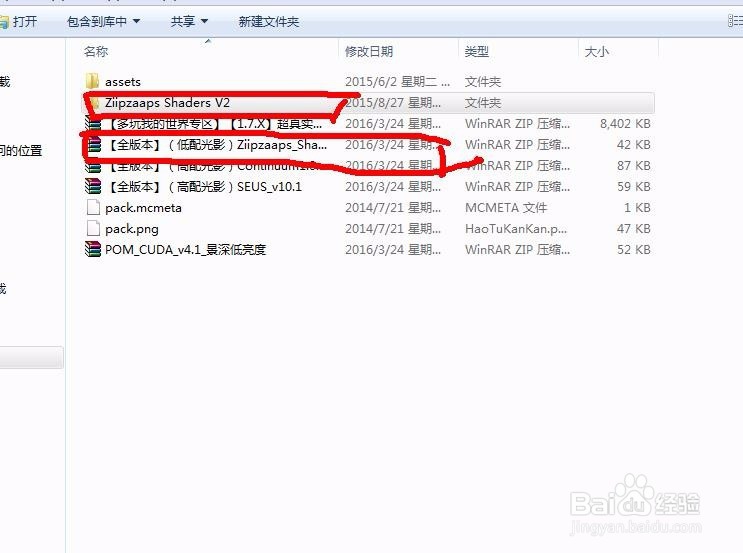Click 新建文件夹 to create a folder
The image size is (743, 553).
[269, 21]
